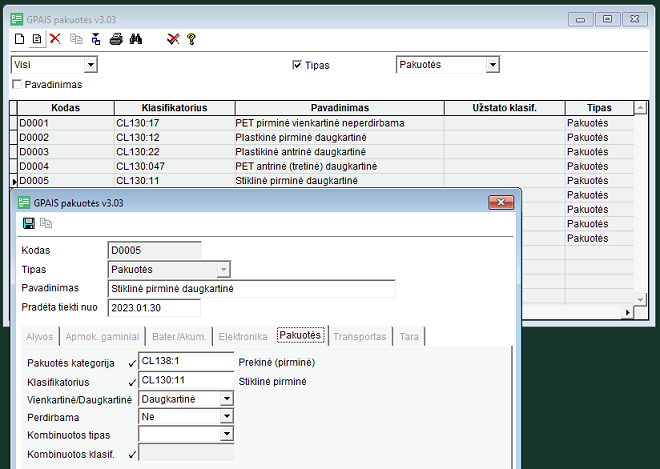Maximize the main GPAIS pakuotės window

607,19
